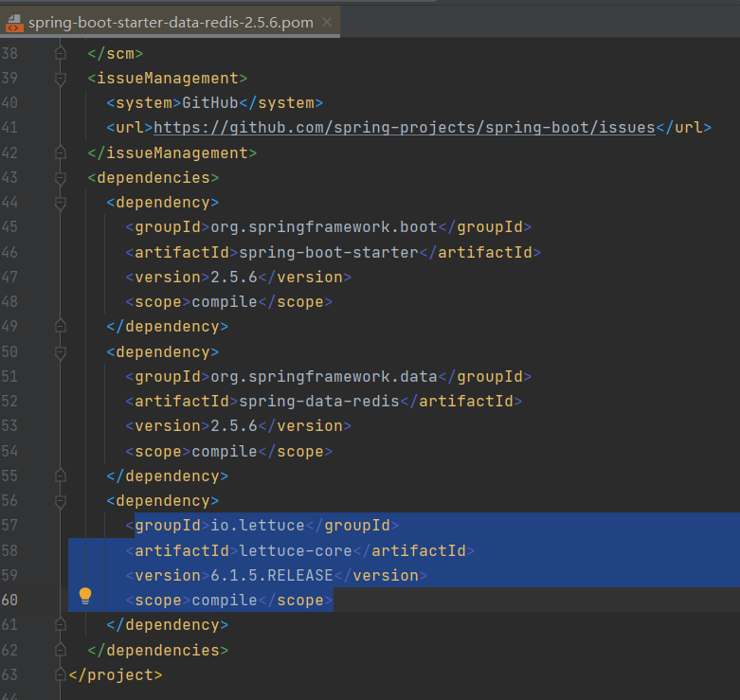Click the closing </scm> tag

[116, 53]
